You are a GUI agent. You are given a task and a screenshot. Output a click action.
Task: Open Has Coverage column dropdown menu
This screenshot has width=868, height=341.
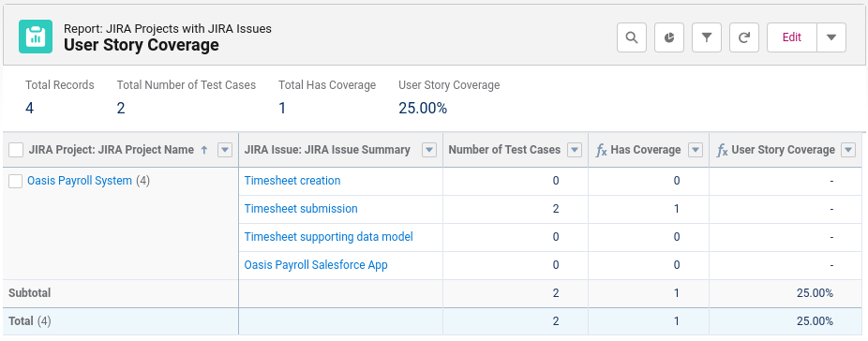(696, 150)
